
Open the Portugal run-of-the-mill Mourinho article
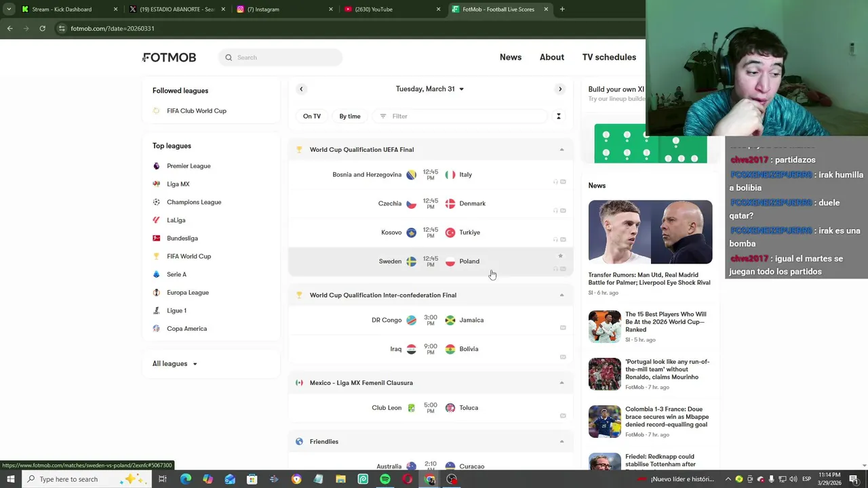pos(650,374)
